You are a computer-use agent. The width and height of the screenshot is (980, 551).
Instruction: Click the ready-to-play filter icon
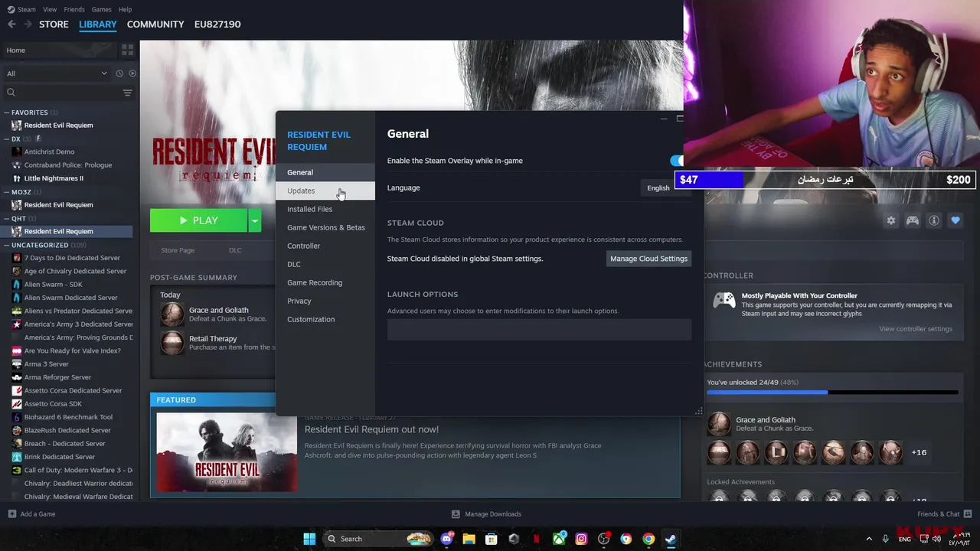132,73
